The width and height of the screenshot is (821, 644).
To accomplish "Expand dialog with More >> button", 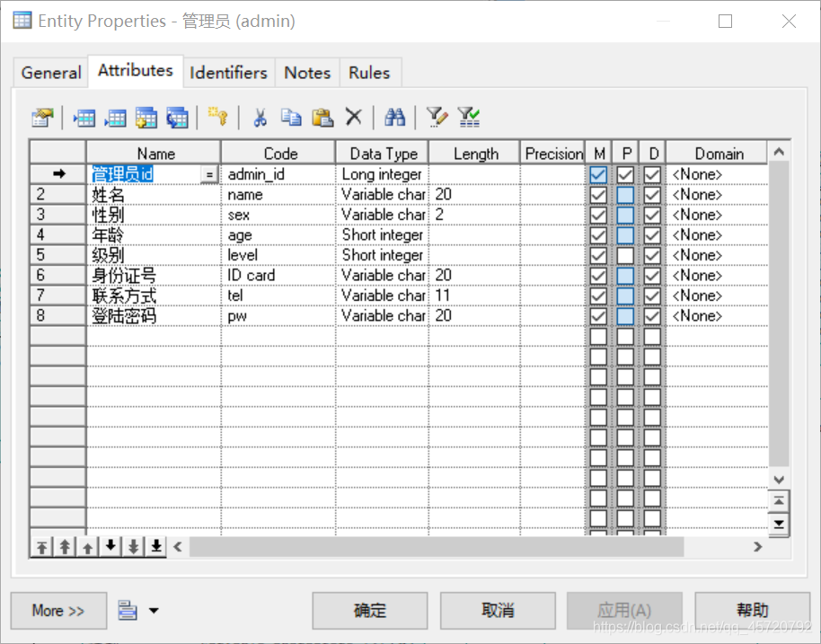I will pyautogui.click(x=58, y=611).
